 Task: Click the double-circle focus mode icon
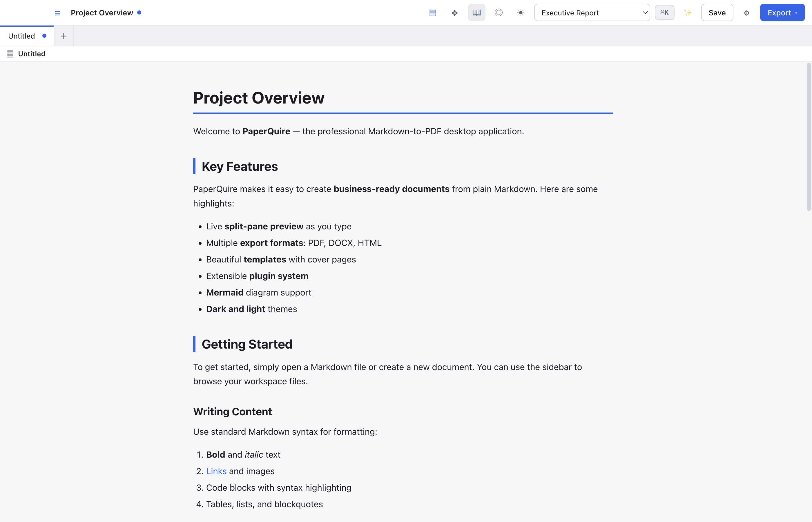[499, 13]
